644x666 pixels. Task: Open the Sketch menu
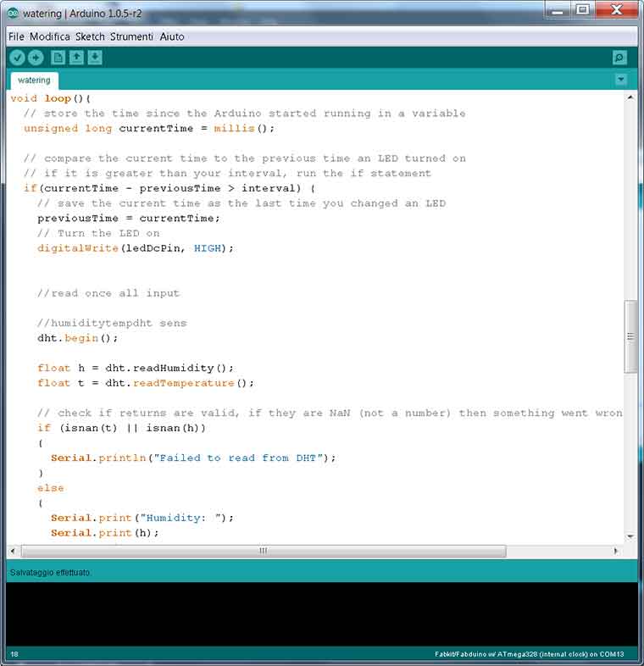point(90,36)
